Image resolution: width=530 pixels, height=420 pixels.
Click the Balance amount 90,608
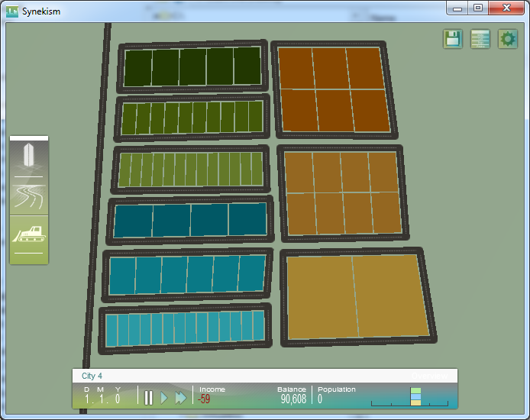click(x=293, y=399)
